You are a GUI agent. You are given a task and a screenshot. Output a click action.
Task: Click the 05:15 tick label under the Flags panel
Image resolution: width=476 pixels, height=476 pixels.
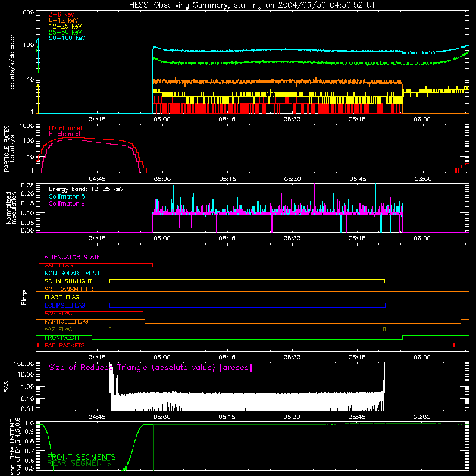227,358
